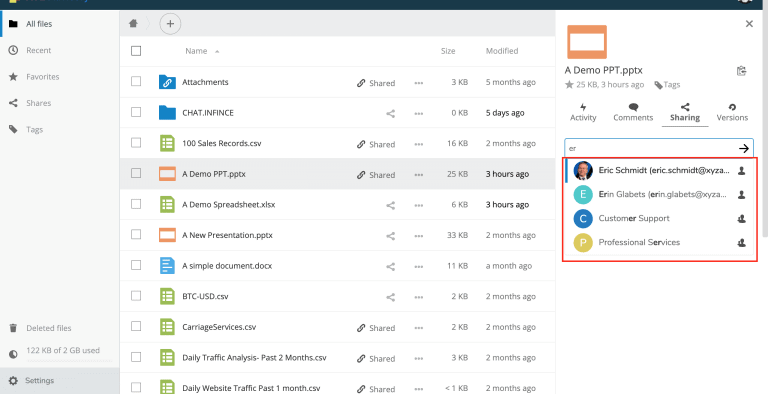Click the Attachments folder icon
The image size is (768, 394).
[167, 82]
